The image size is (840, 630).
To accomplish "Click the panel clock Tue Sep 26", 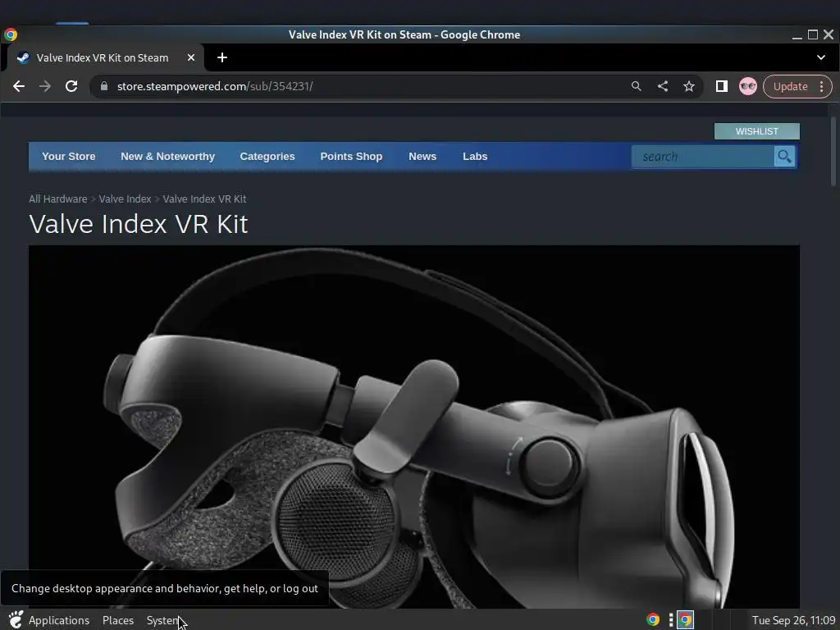I will click(x=793, y=620).
